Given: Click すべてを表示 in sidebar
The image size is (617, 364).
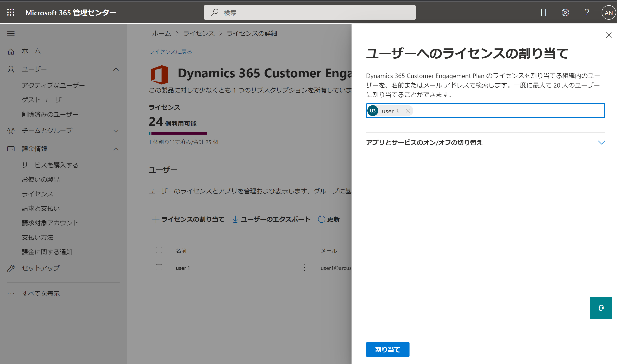Looking at the screenshot, I should point(41,294).
